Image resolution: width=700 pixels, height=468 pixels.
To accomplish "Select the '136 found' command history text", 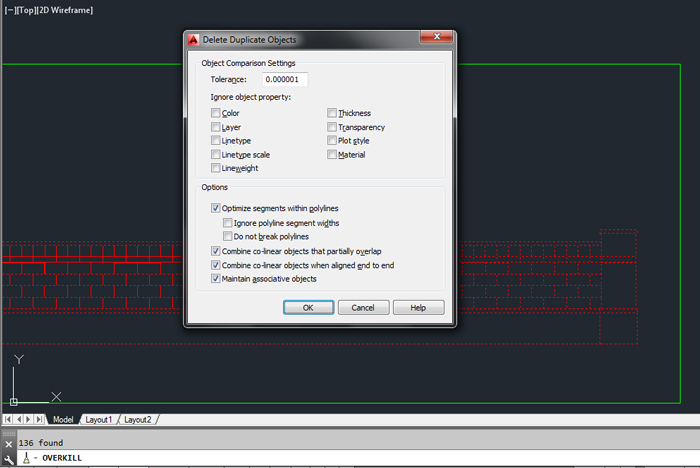I will click(41, 443).
